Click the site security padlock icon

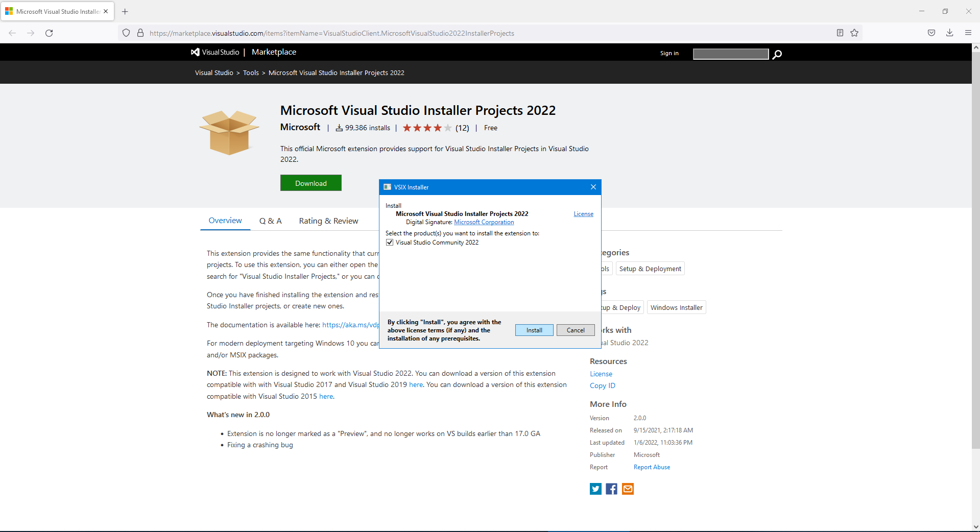[x=140, y=33]
